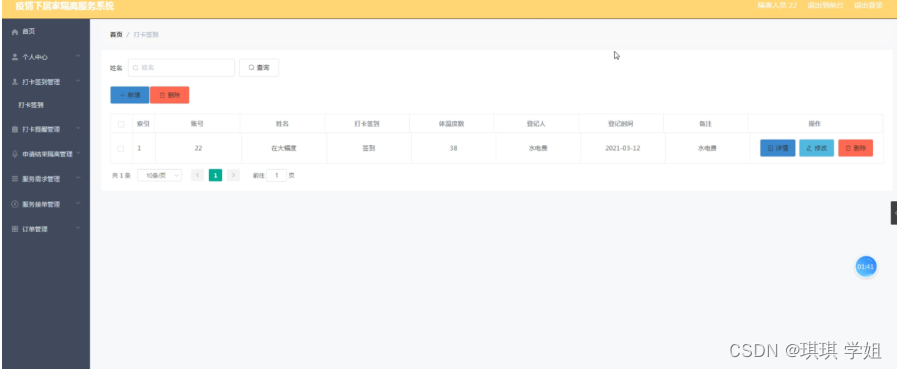The image size is (897, 369).
Task: Select page 1 in the pagination
Action: pyautogui.click(x=215, y=176)
